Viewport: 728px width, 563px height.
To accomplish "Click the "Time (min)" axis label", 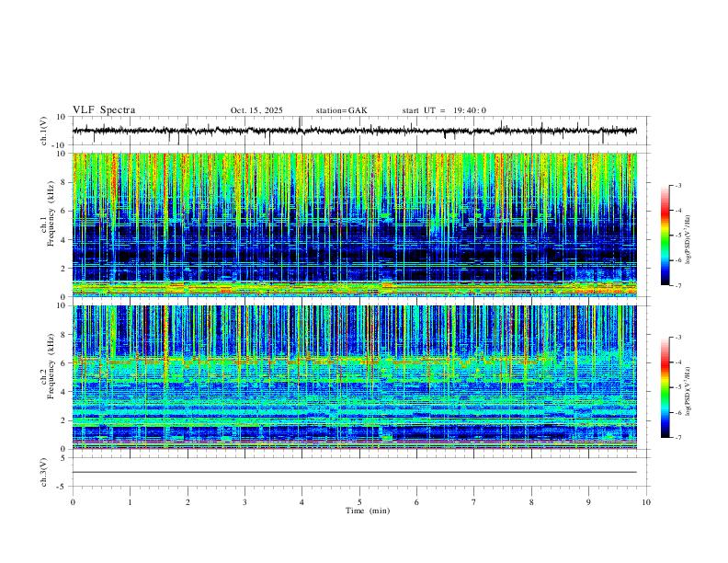I will pos(368,511).
